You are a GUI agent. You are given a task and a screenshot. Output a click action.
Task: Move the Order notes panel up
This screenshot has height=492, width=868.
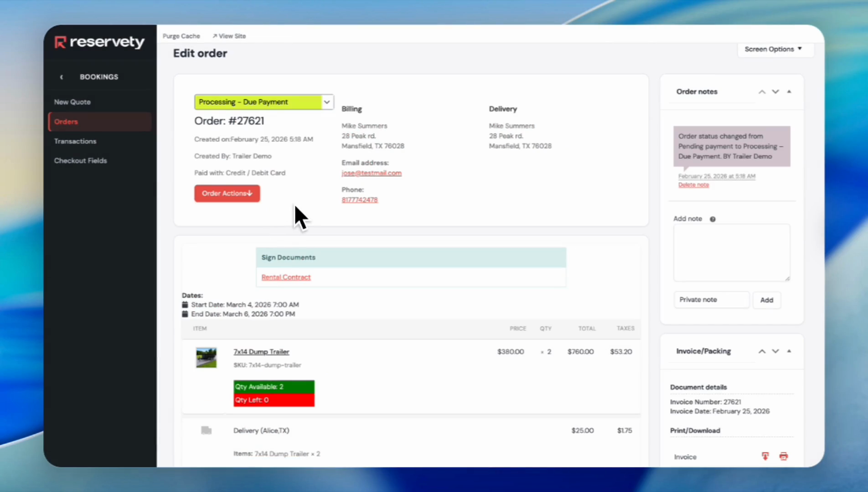[x=761, y=91]
